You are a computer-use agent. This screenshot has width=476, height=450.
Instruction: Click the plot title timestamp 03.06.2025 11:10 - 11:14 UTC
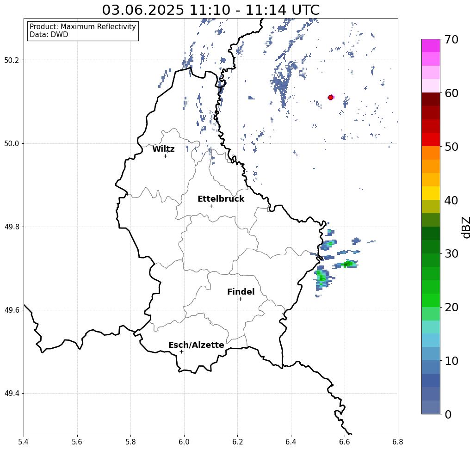(x=210, y=10)
